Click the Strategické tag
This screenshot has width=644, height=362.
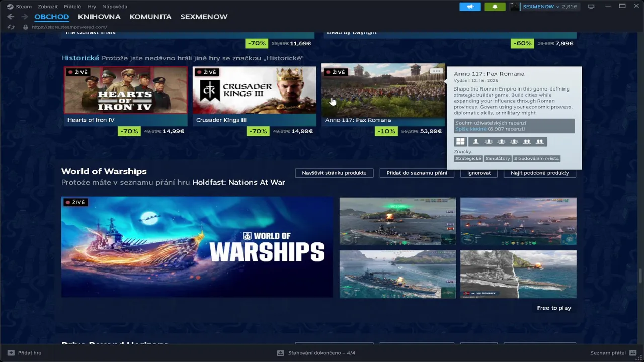tap(468, 158)
